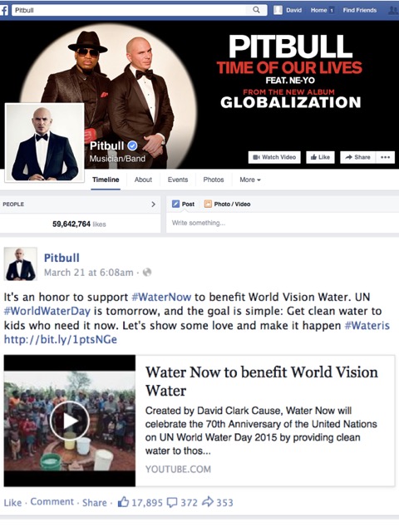
Task: Click the #WorldWaterDay hashtag
Action: point(47,311)
